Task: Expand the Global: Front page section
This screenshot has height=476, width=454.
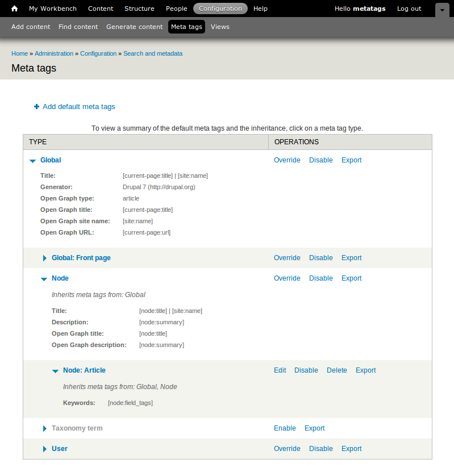Action: [44, 258]
